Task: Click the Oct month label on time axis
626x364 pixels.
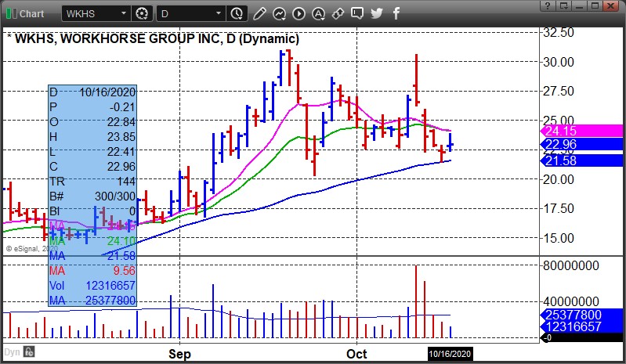Action: (x=356, y=354)
